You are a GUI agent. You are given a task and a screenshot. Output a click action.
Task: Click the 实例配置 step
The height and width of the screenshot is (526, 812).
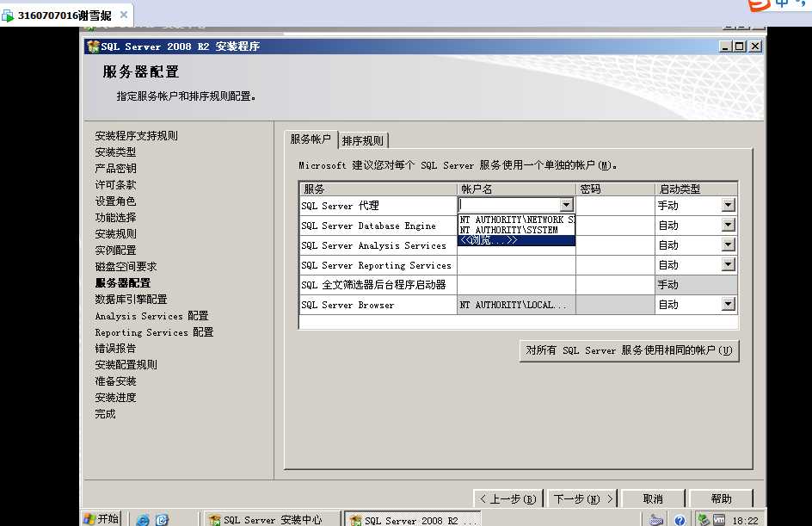(x=115, y=251)
